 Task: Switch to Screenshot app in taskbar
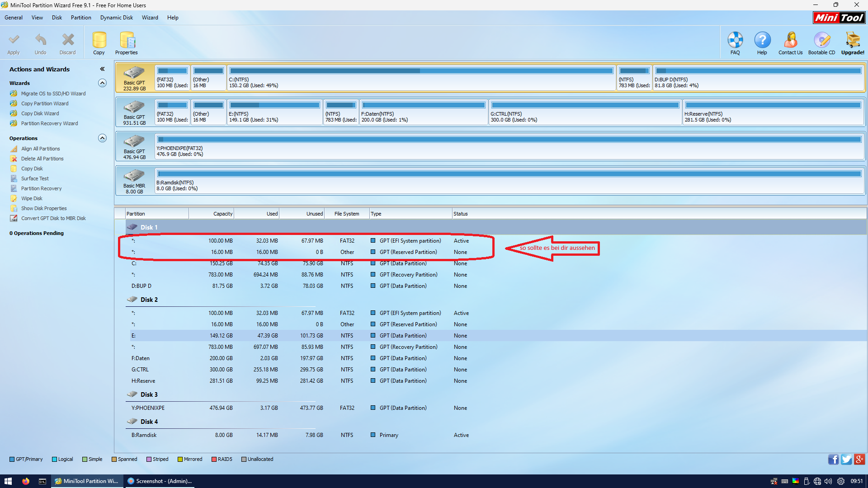tap(160, 481)
